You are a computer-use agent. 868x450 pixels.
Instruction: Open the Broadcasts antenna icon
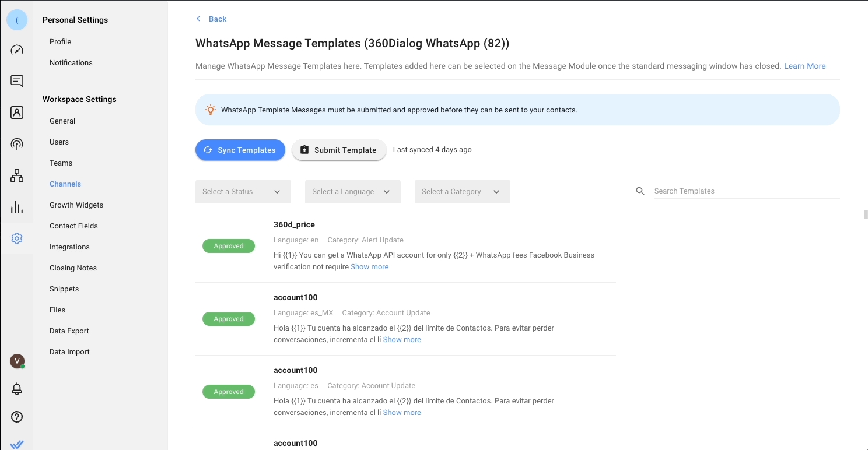pos(17,144)
